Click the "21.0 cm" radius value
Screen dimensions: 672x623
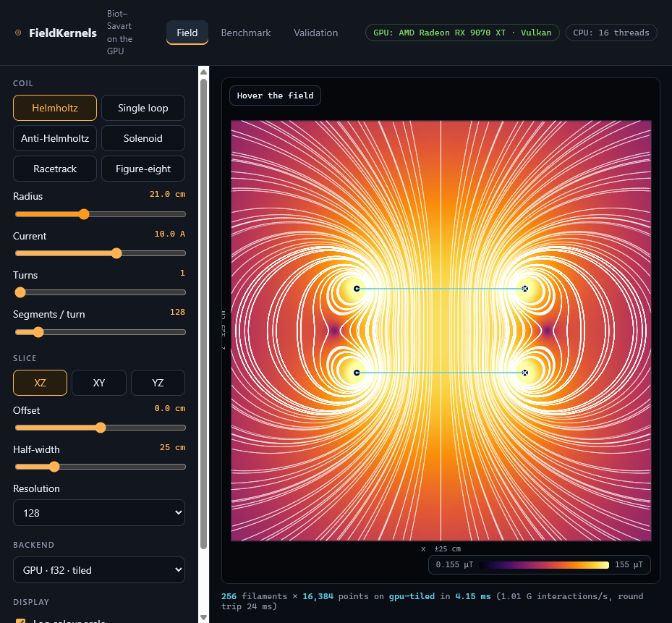click(x=167, y=194)
